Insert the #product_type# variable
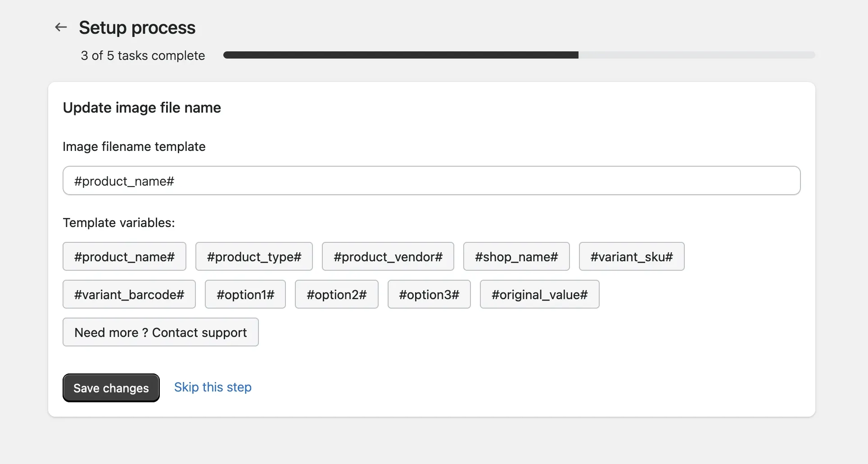Screen dimensions: 868x464 coord(254,257)
